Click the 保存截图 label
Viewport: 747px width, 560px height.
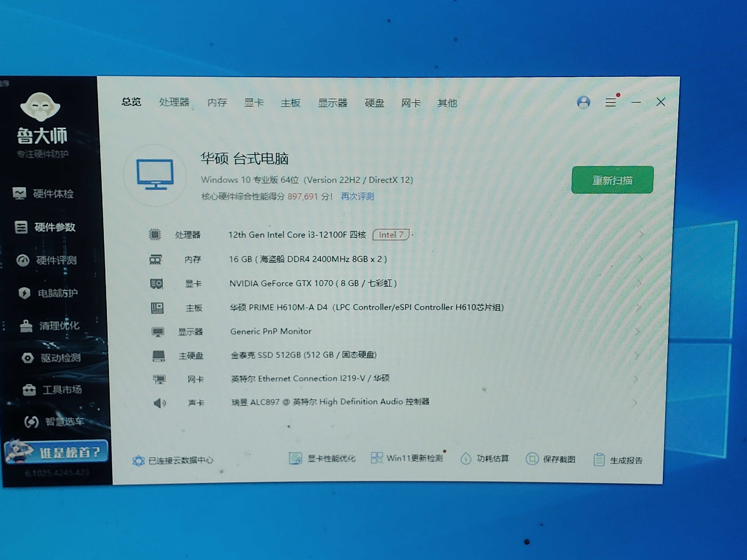pos(559,459)
